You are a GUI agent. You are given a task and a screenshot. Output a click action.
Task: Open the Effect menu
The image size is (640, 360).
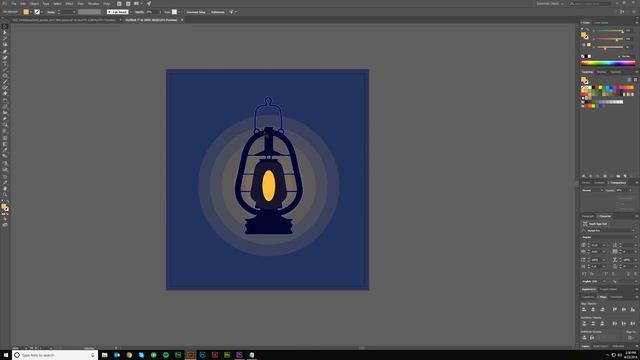coord(69,4)
